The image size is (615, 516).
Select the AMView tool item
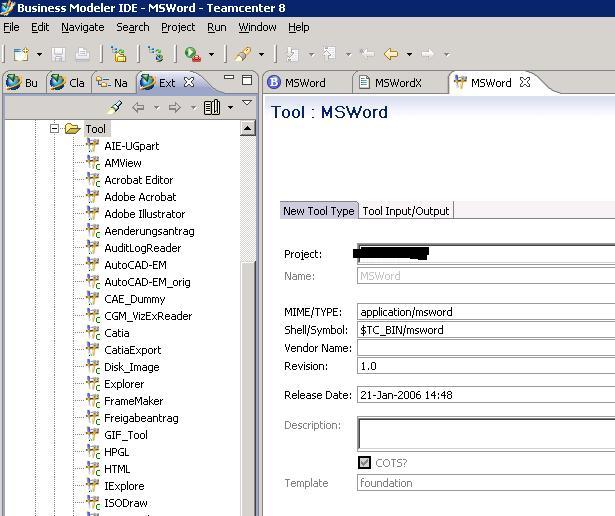coord(123,163)
